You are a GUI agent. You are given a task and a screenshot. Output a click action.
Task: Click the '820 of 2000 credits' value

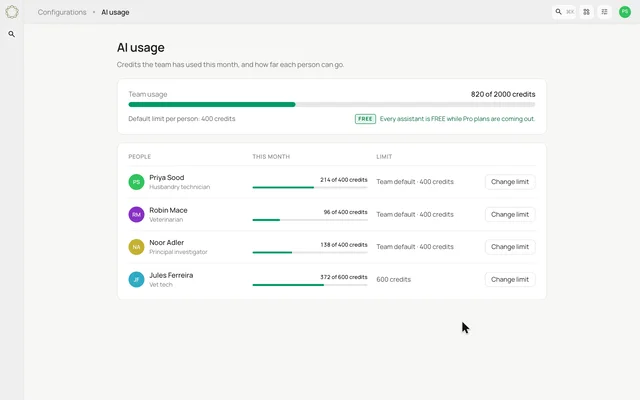(x=503, y=94)
